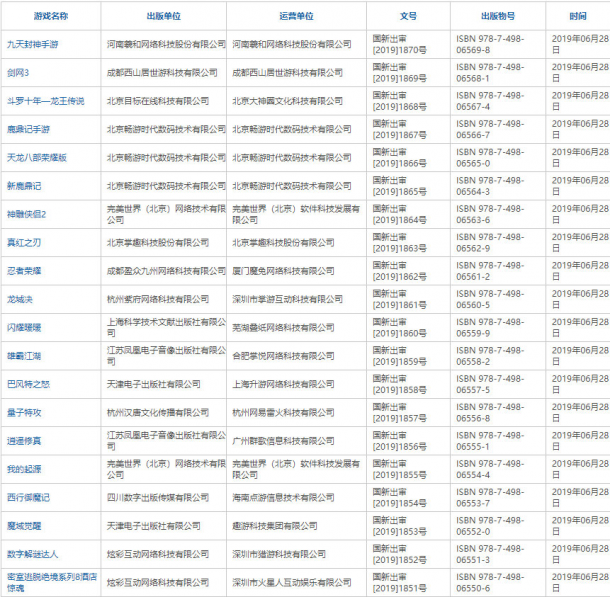The width and height of the screenshot is (610, 597).
Task: Select operator 厦门魔兔网络科技有限公司
Action: point(283,271)
